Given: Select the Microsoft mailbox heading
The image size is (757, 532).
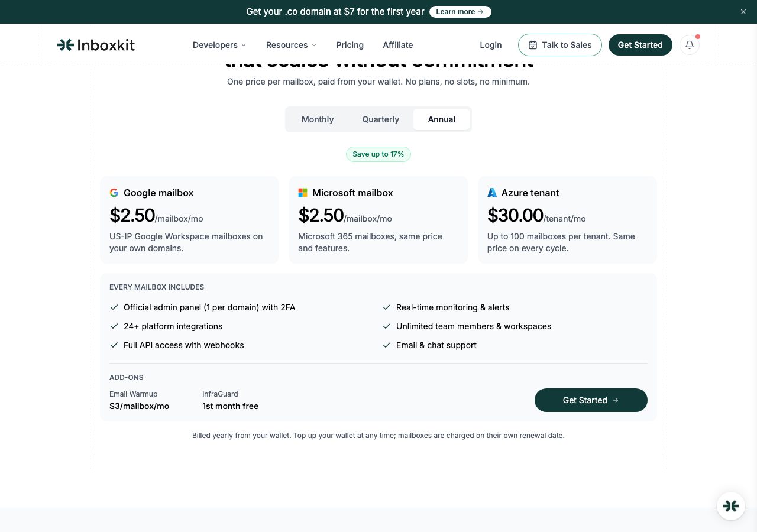Looking at the screenshot, I should click(352, 193).
